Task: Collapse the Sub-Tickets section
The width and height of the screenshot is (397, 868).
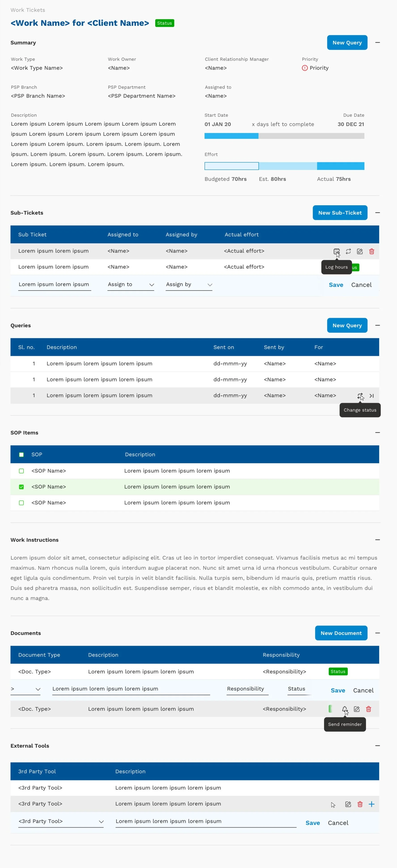Action: click(378, 213)
